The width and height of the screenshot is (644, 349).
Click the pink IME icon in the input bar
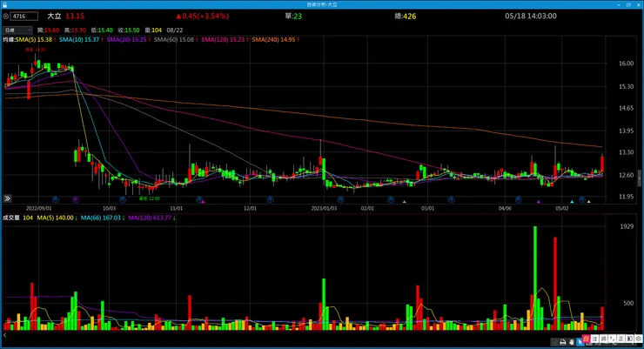point(586,339)
